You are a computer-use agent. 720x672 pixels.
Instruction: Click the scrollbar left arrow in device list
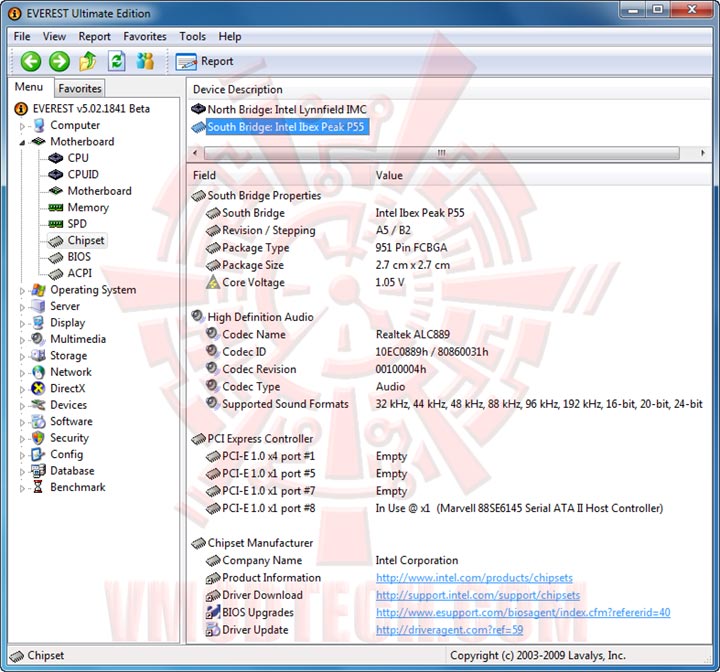coord(195,152)
